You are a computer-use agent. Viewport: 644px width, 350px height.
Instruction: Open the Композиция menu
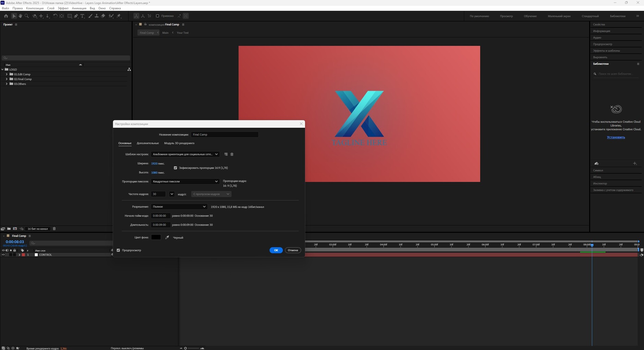(35, 8)
